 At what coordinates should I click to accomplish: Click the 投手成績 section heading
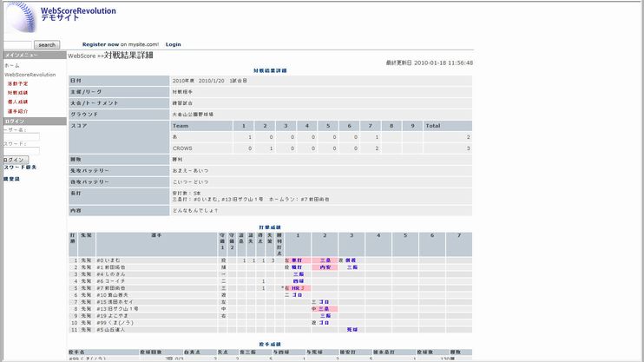tap(270, 344)
